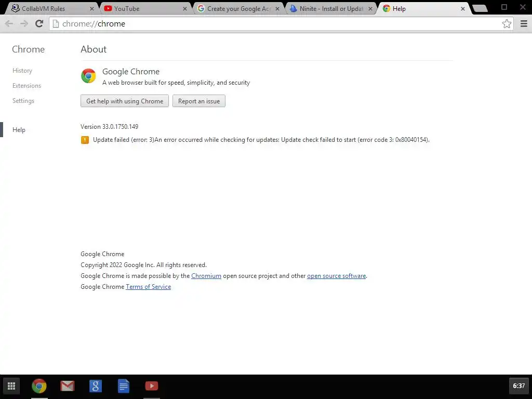Open Google Docs from the shelf
The width and height of the screenshot is (532, 399).
(124, 386)
